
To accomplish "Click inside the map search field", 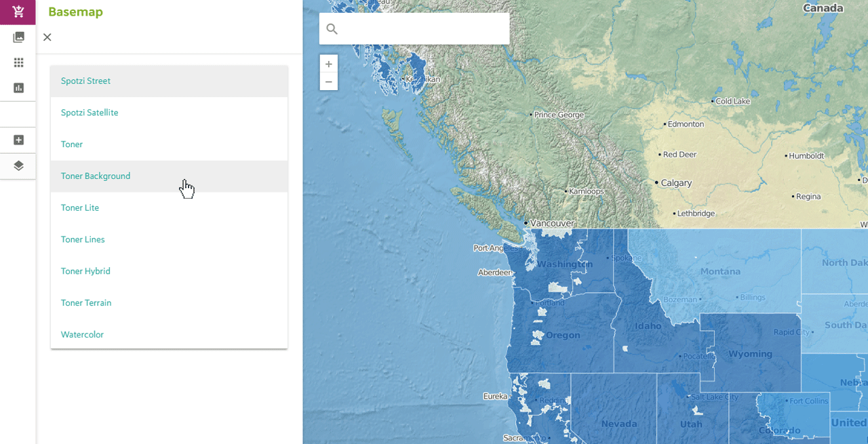I will (x=420, y=29).
